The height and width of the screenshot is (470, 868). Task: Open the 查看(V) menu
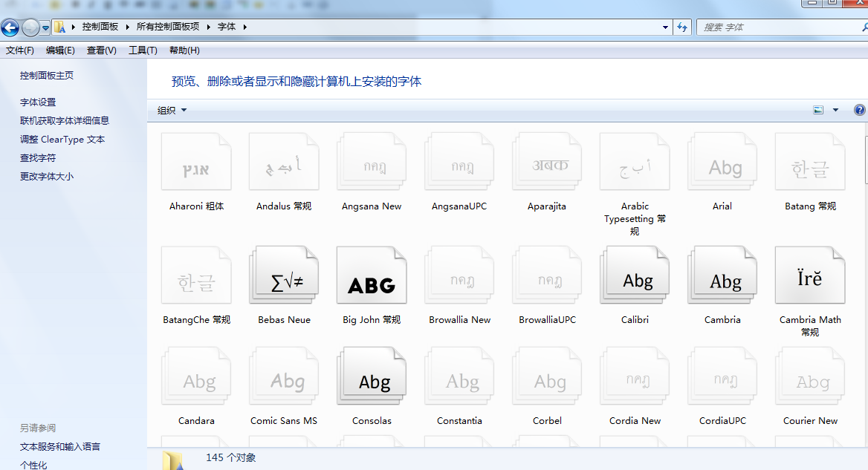(101, 50)
